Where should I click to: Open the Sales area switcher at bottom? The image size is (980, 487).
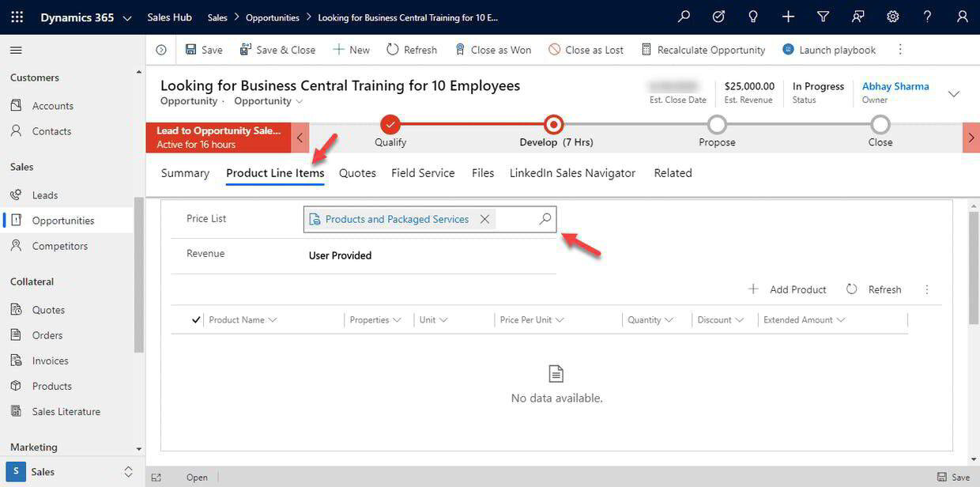(x=72, y=472)
